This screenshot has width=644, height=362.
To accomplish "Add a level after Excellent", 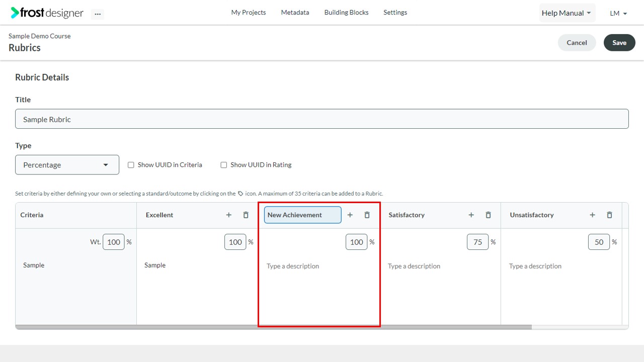I will pyautogui.click(x=229, y=215).
